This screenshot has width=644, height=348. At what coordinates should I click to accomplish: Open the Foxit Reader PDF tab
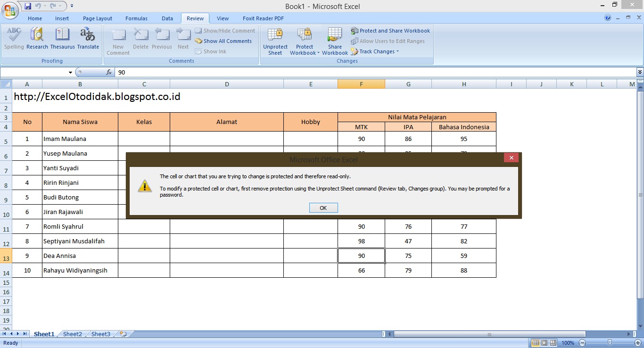[x=263, y=18]
